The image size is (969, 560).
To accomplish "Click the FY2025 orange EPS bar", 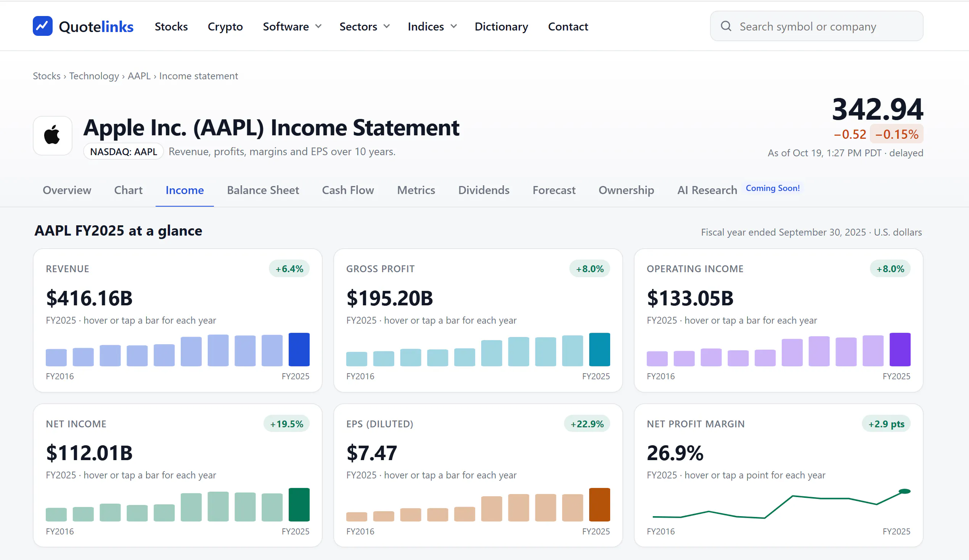I will (x=599, y=505).
